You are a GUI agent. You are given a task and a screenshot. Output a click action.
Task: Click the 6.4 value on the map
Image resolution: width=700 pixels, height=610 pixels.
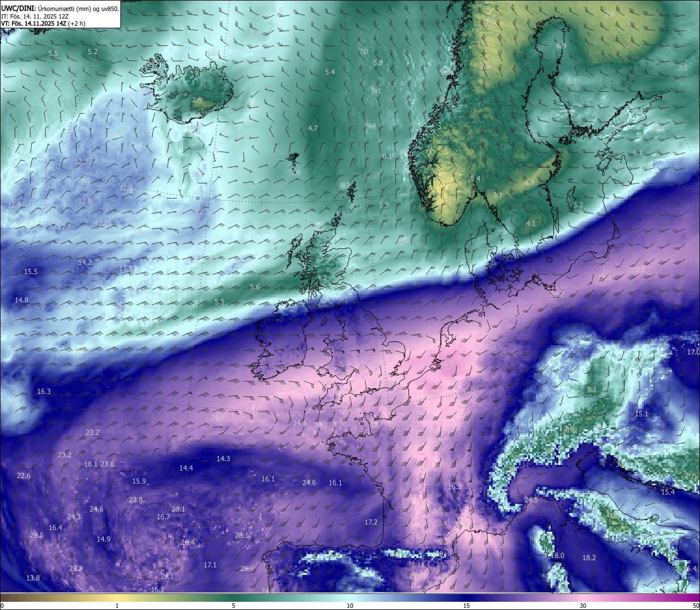(x=691, y=569)
